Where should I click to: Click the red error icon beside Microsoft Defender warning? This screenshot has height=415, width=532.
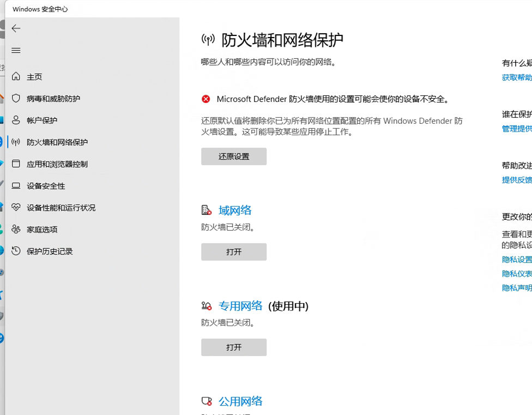[x=205, y=99]
